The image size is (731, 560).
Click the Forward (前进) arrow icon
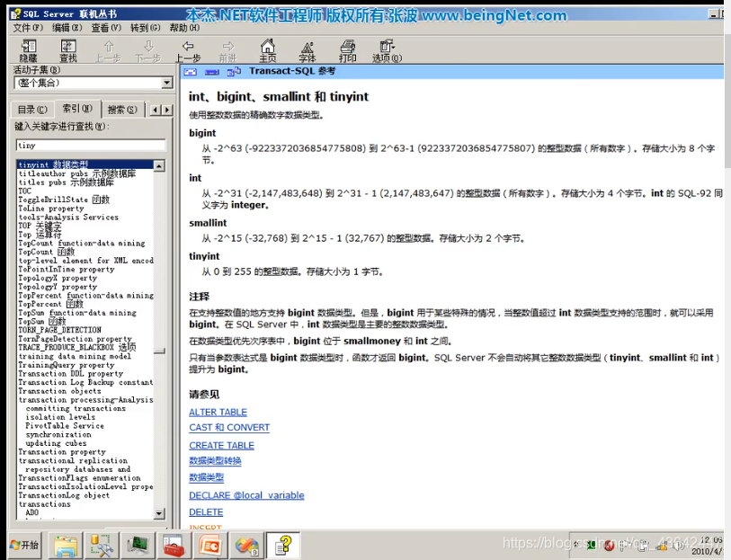[x=228, y=50]
